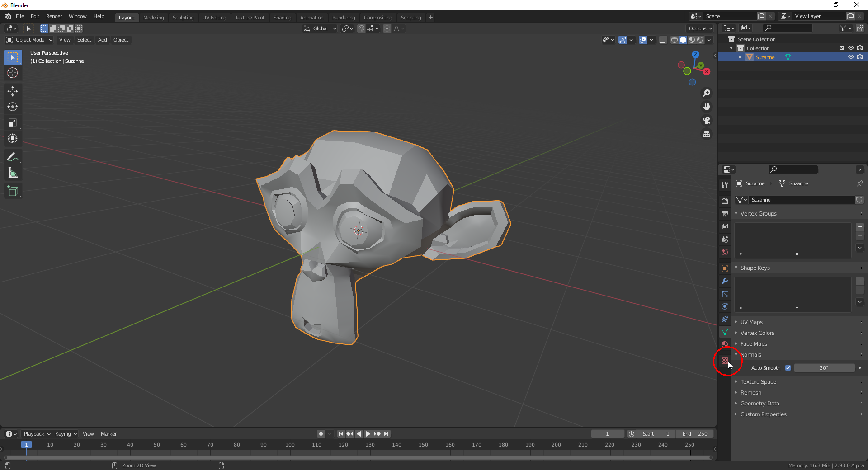Choose the Measure tool
The height and width of the screenshot is (470, 868).
coord(13,173)
